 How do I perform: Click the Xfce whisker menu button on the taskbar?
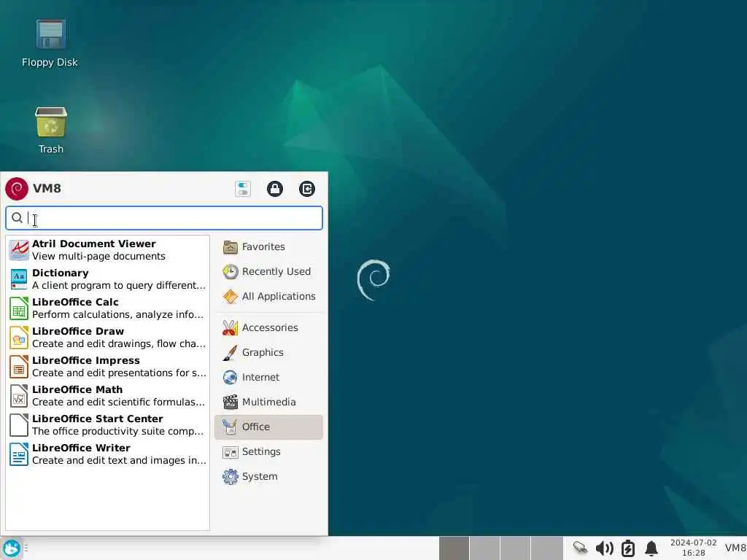click(x=12, y=548)
